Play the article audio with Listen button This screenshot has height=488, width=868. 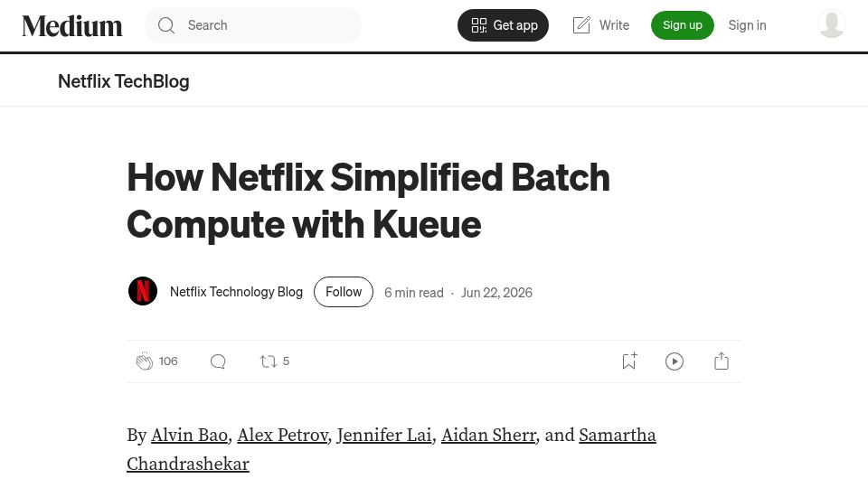click(675, 361)
